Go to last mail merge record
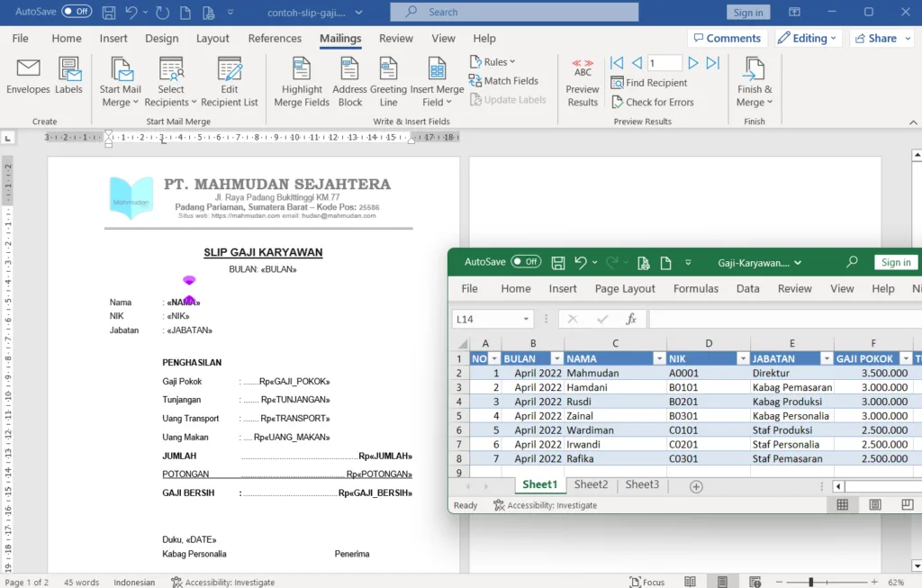922x588 pixels. [x=713, y=63]
